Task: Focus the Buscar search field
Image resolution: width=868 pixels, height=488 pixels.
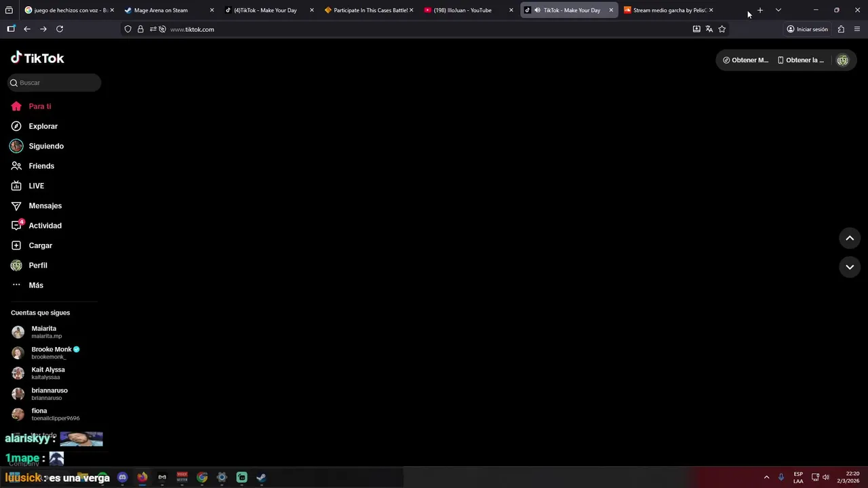Action: (x=54, y=83)
